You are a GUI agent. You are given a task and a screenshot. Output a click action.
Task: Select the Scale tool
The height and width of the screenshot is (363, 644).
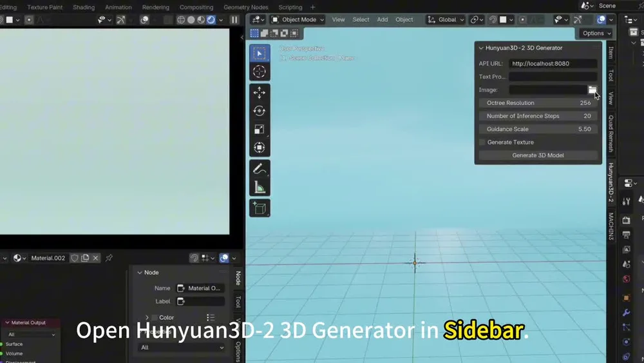pos(259,129)
